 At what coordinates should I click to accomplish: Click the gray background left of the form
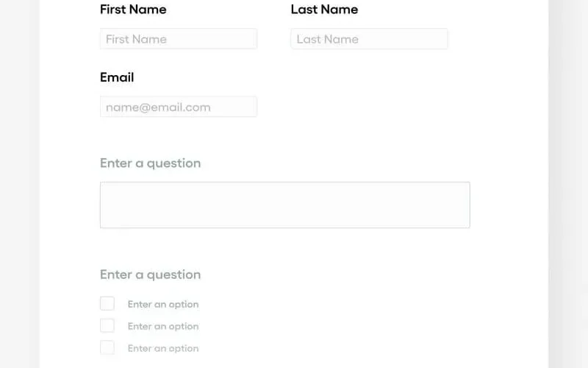coord(19,184)
